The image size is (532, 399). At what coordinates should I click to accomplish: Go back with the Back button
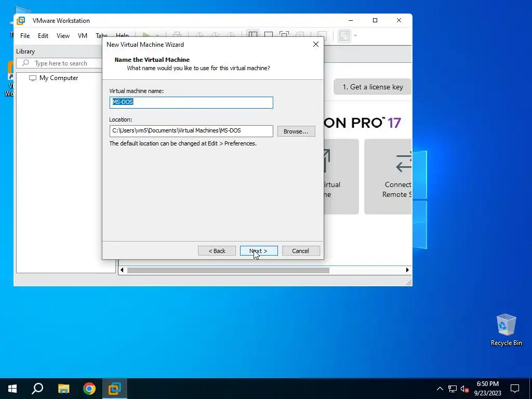(x=217, y=251)
